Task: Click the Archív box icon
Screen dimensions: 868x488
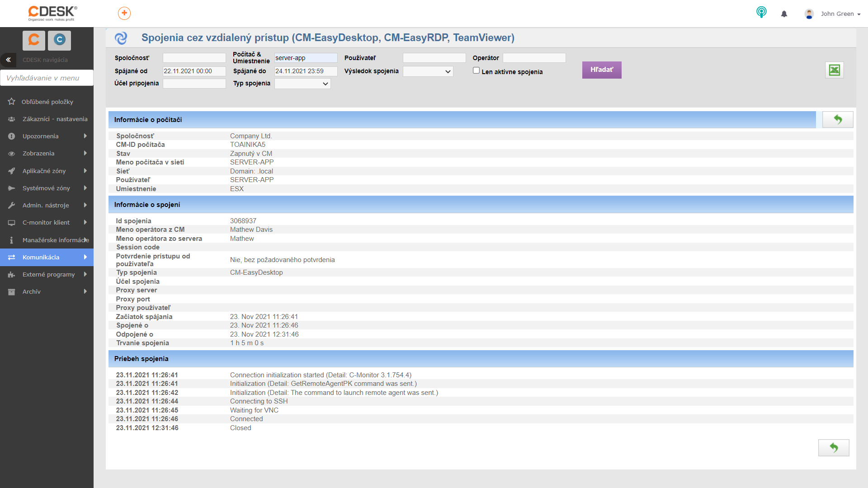Action: 11,292
